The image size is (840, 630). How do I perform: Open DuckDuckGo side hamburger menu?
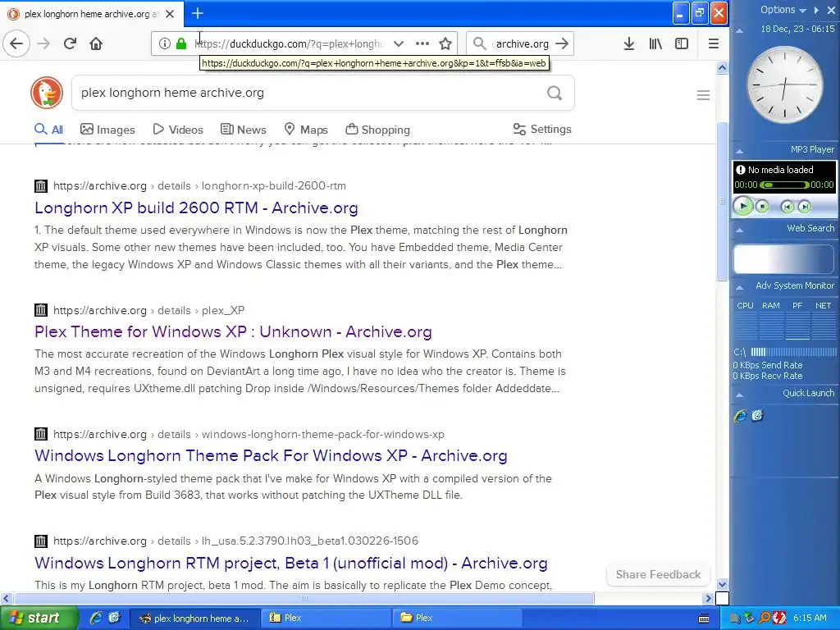coord(703,95)
